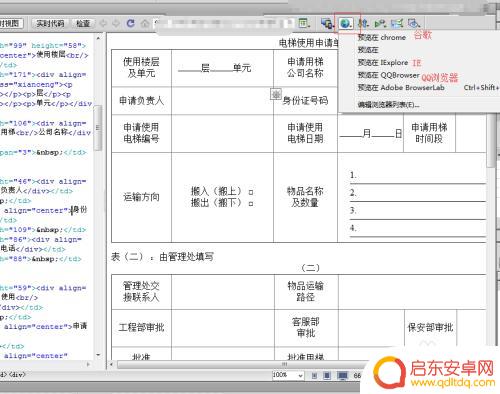The width and height of the screenshot is (500, 394).
Task: Select the tablet size window icon
Action: (327, 376)
